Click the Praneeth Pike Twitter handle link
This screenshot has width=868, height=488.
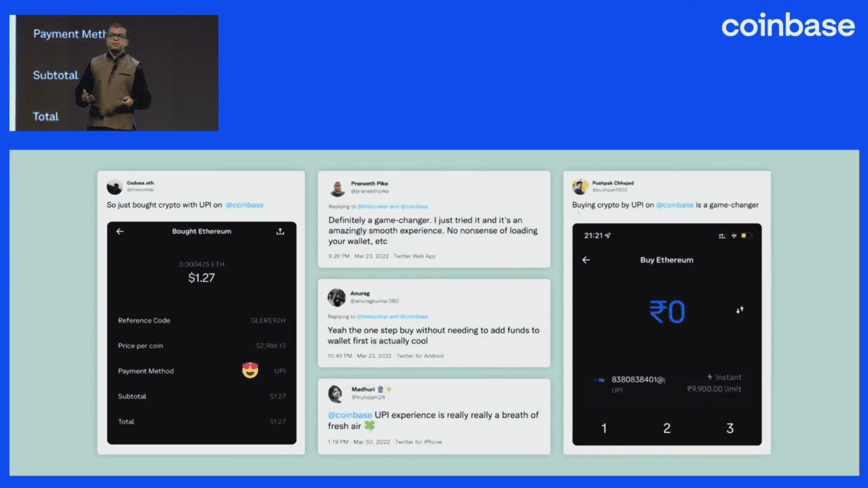[370, 191]
